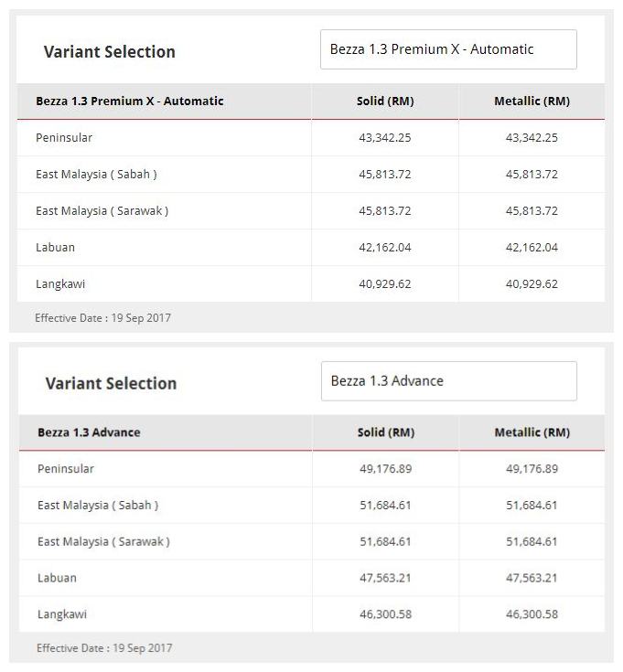The width and height of the screenshot is (623, 672).
Task: Select East Malaysia (Sabah) row in Advance table
Action: (x=98, y=506)
